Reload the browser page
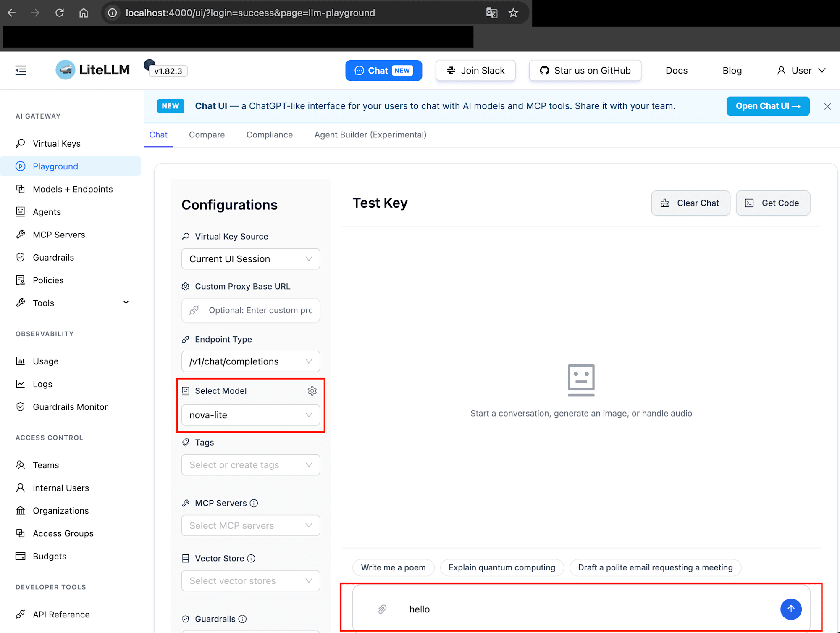 click(60, 13)
